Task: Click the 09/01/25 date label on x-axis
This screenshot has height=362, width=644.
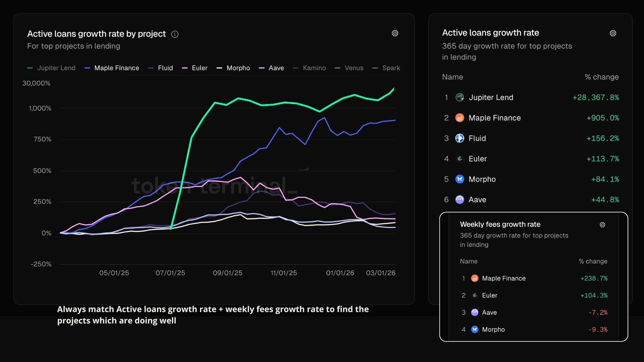Action: (227, 273)
